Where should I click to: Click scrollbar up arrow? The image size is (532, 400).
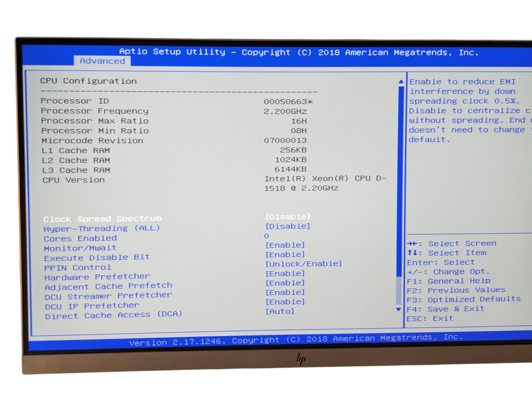[x=401, y=82]
